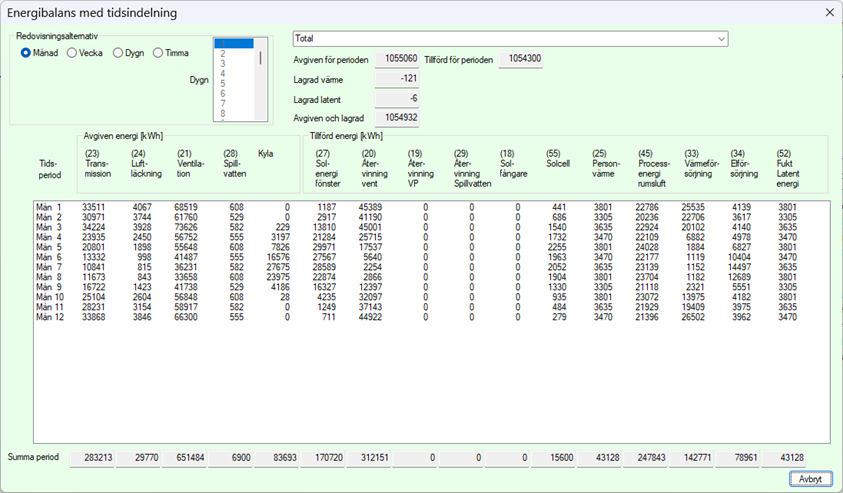Select the Lagrad värme value box
This screenshot has height=493, width=843.
click(397, 79)
